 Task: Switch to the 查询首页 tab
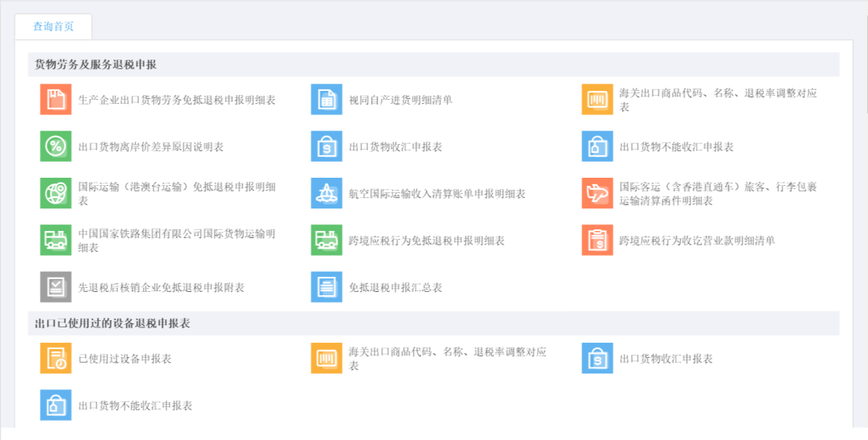click(x=53, y=27)
